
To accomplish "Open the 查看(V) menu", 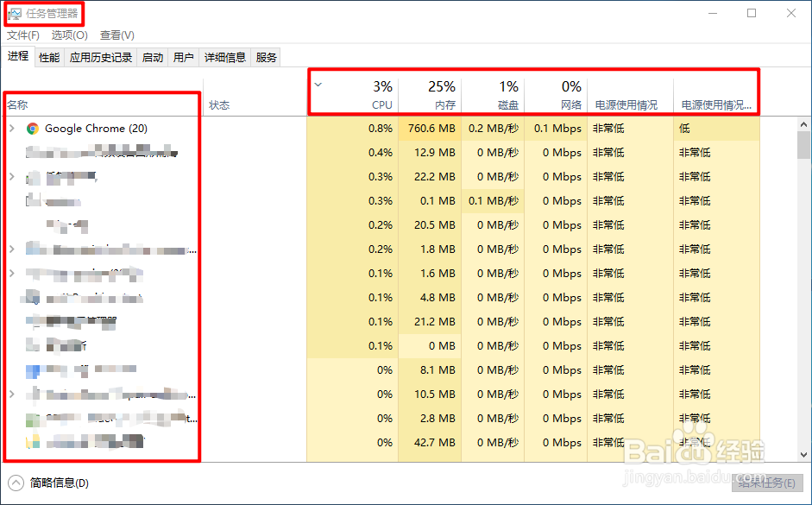I will 116,35.
